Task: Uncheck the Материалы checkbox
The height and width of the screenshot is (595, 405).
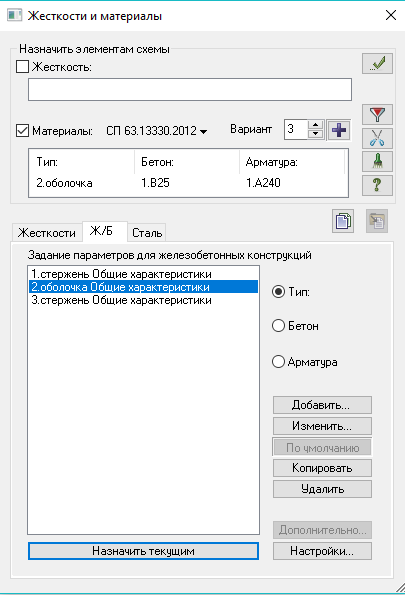Action: pos(22,131)
